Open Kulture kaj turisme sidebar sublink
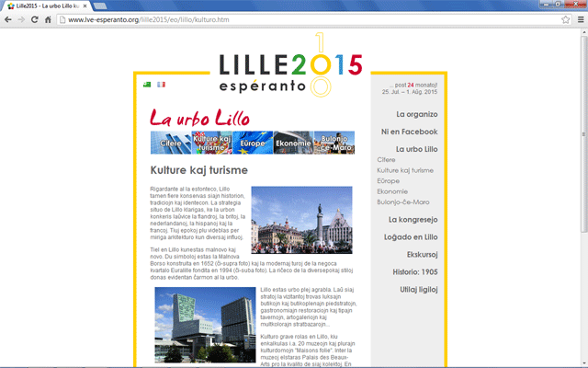Viewport: 588px width, 368px height. coord(405,170)
